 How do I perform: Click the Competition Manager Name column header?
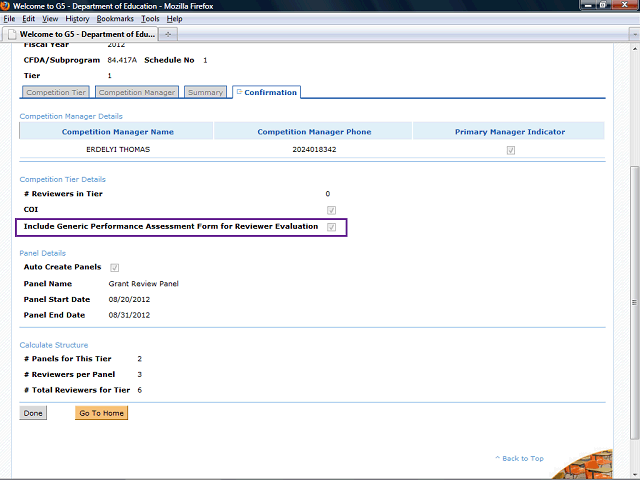point(118,132)
